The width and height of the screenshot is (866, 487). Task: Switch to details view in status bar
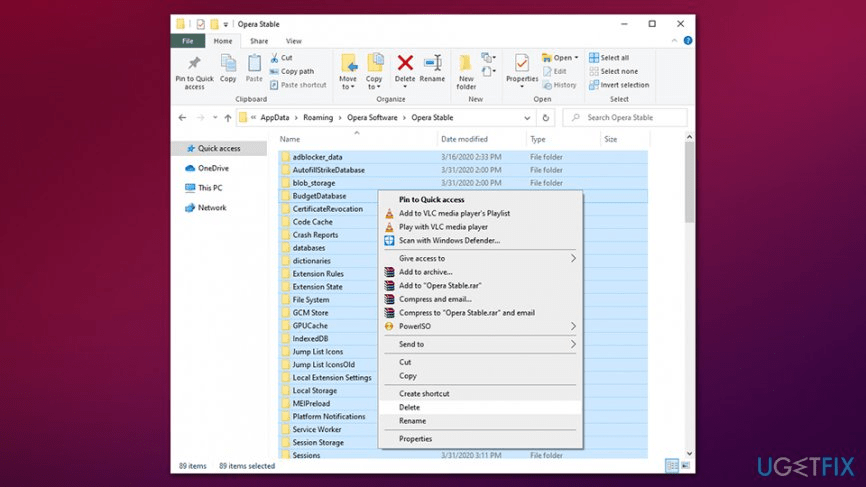pos(671,466)
